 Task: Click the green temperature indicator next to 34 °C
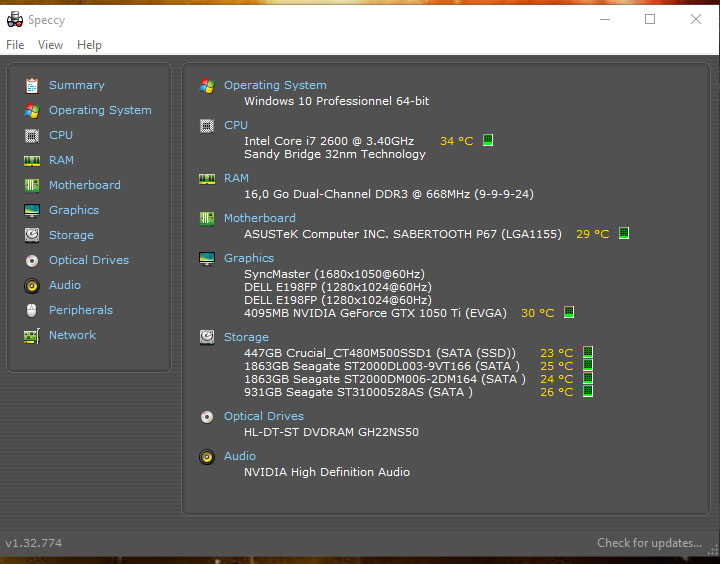pyautogui.click(x=488, y=140)
